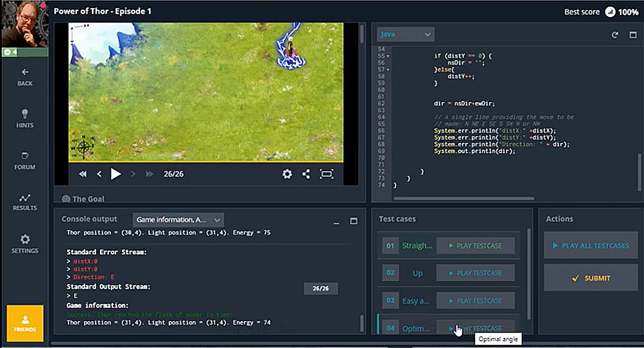Expand the code editor panel

click(x=633, y=34)
